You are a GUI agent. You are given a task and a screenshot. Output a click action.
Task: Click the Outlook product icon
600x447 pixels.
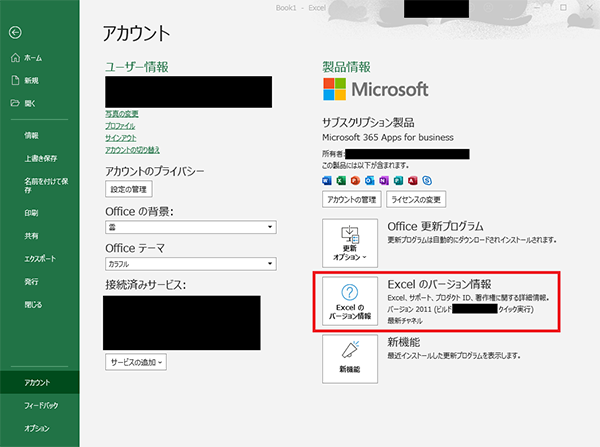point(370,181)
